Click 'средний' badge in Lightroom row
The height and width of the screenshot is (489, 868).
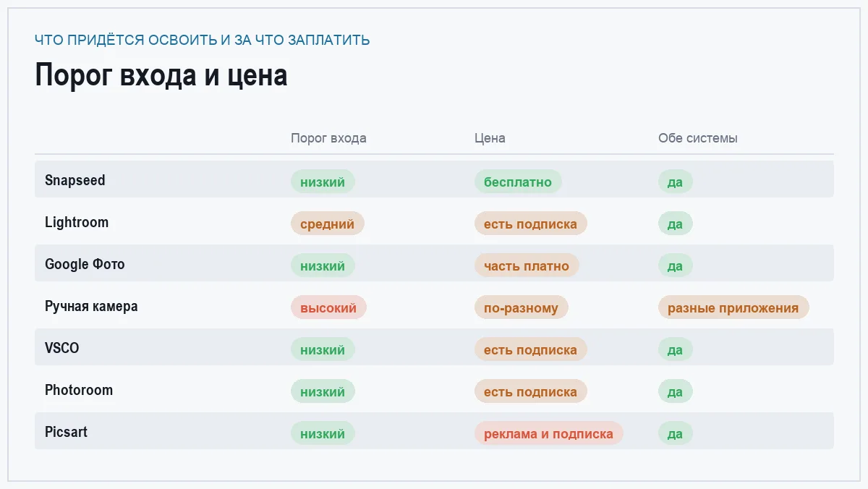pyautogui.click(x=328, y=224)
